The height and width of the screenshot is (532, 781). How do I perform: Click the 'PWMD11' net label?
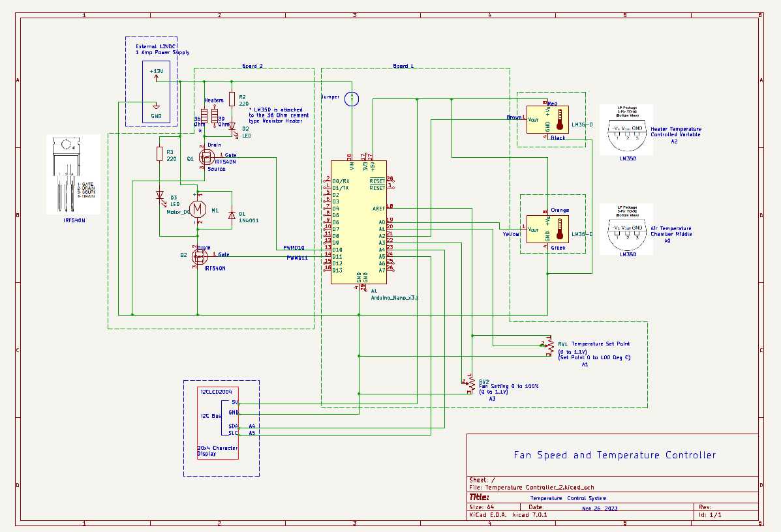[x=298, y=258]
